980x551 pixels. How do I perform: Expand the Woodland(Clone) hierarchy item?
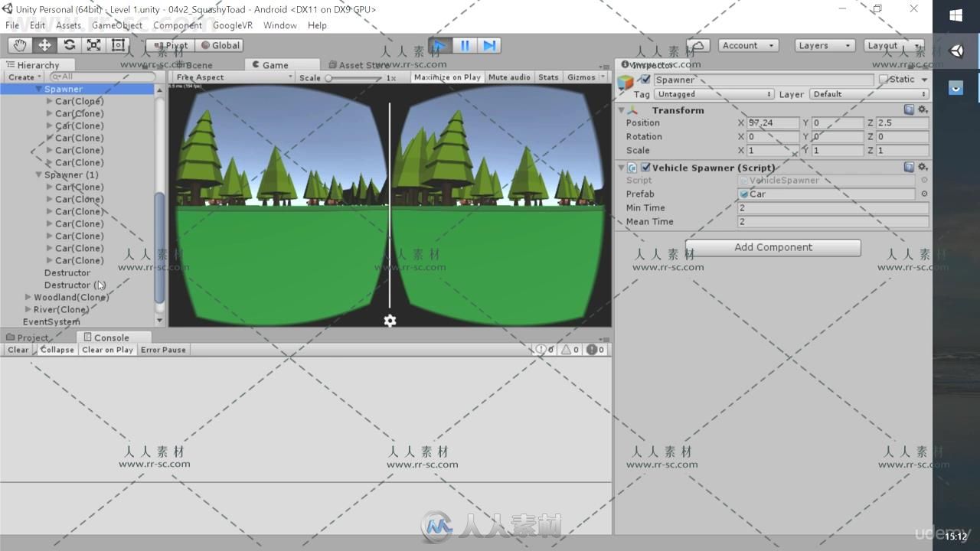(28, 297)
